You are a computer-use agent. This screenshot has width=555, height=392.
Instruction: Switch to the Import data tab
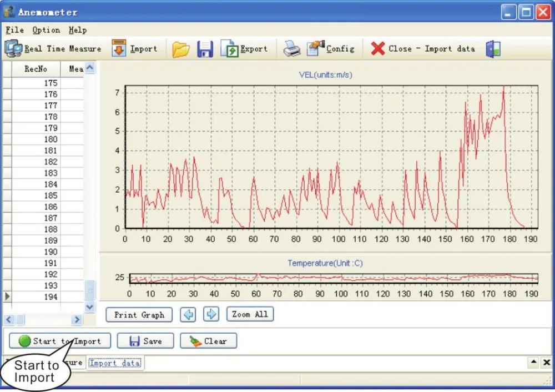click(x=115, y=363)
